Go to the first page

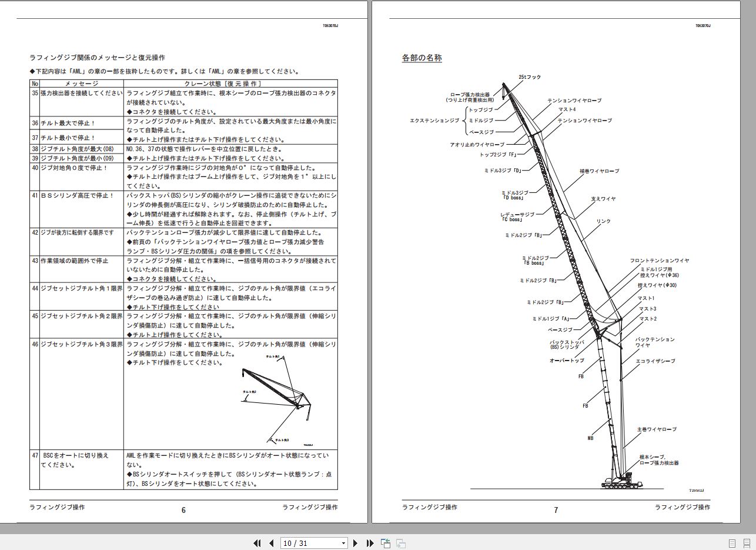tap(257, 543)
